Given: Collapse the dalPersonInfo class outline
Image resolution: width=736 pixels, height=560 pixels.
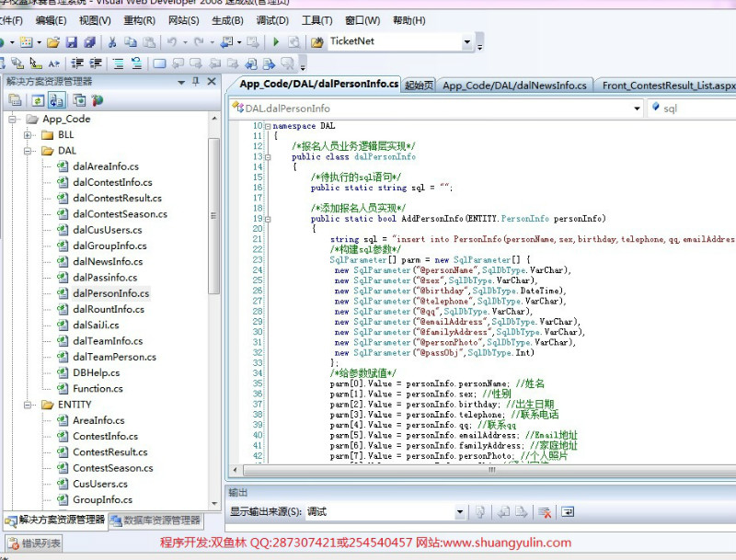Looking at the screenshot, I should (268, 157).
